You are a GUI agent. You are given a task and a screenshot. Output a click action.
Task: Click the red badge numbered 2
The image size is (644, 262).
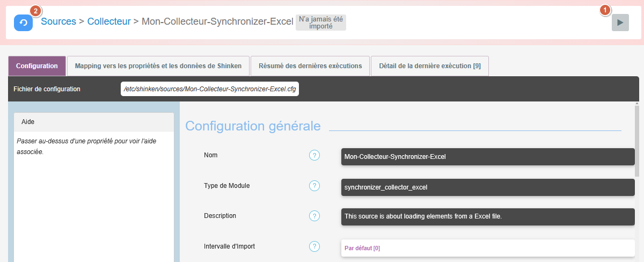(x=35, y=11)
